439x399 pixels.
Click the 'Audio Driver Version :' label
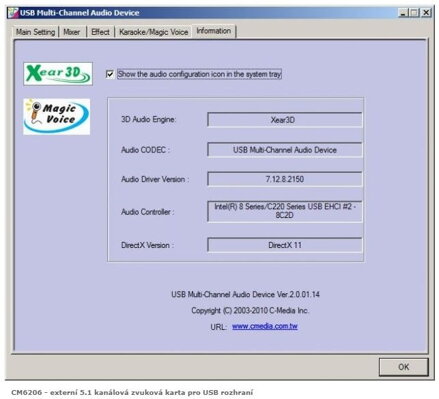coord(155,179)
